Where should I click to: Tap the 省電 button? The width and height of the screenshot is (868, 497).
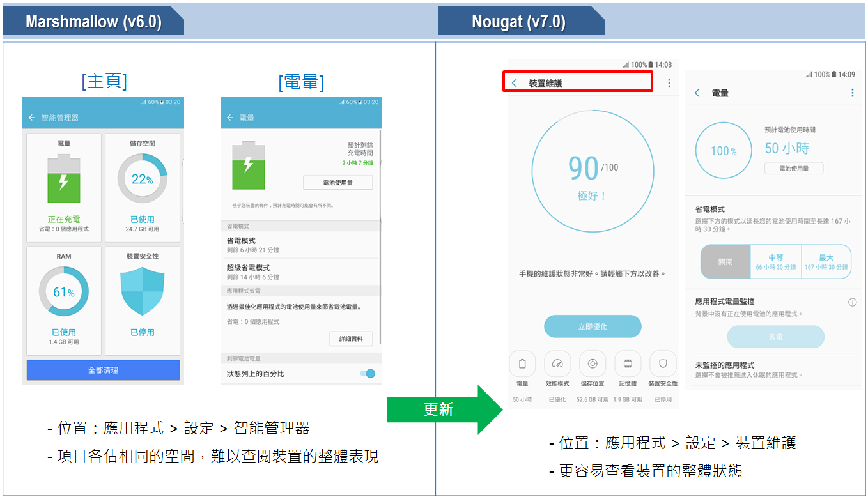(775, 337)
